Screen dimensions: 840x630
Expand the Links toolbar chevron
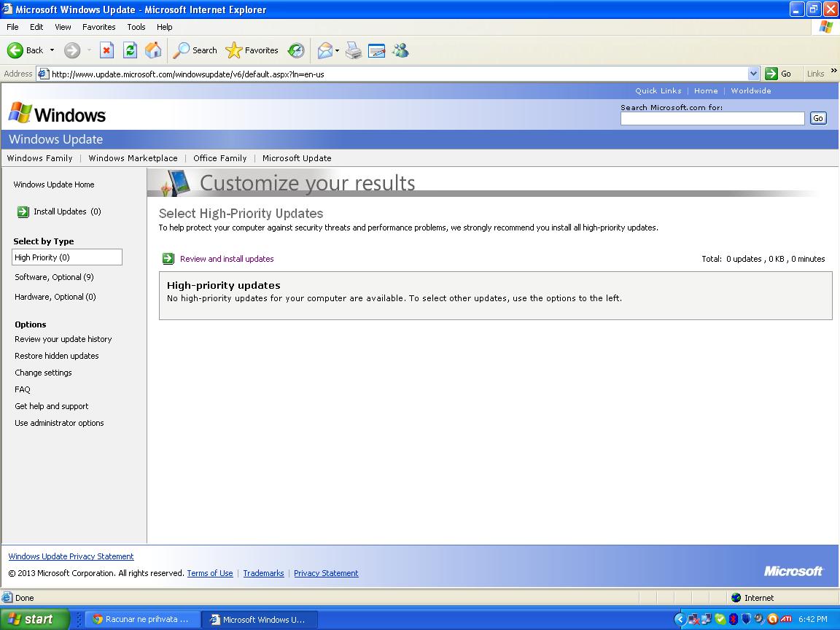click(833, 71)
